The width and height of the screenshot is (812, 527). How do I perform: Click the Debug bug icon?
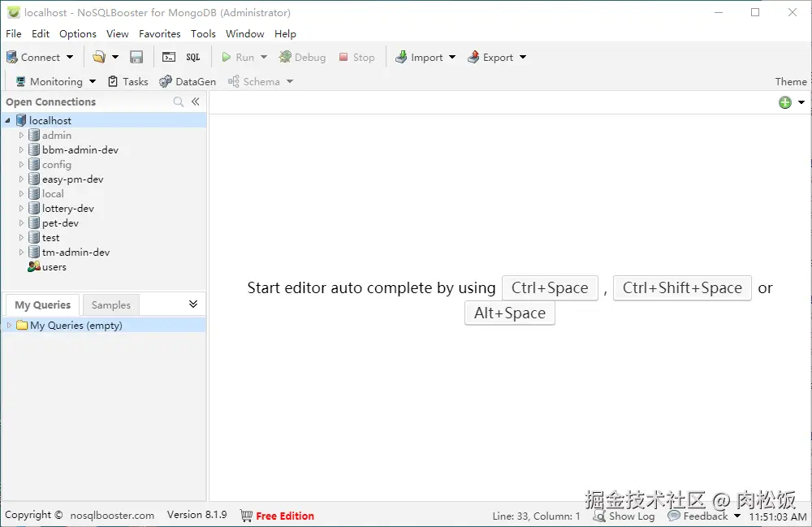[285, 57]
